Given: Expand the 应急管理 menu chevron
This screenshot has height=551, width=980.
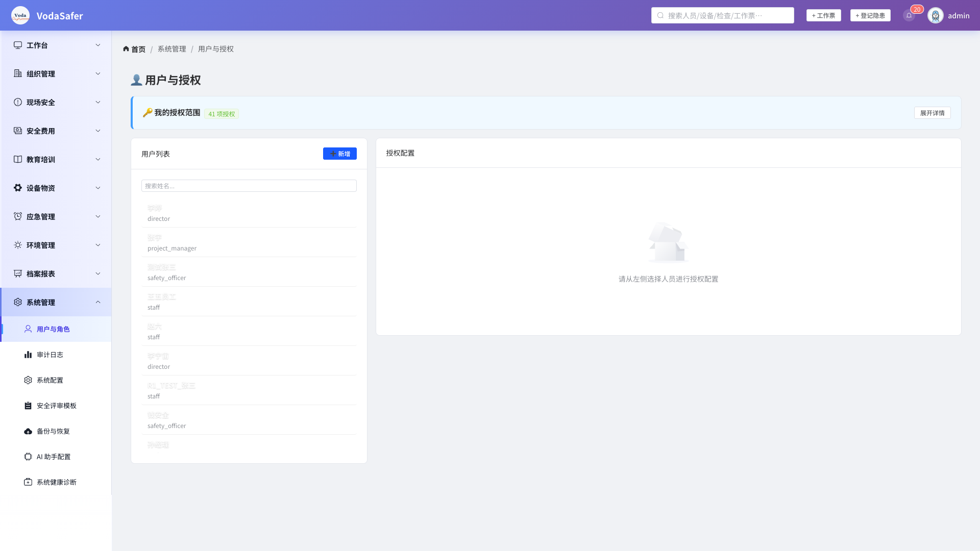Looking at the screenshot, I should [x=98, y=216].
